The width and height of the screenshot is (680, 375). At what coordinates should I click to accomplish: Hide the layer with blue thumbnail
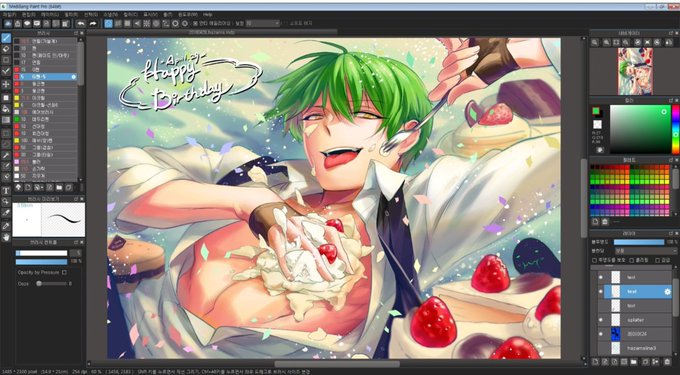click(601, 334)
